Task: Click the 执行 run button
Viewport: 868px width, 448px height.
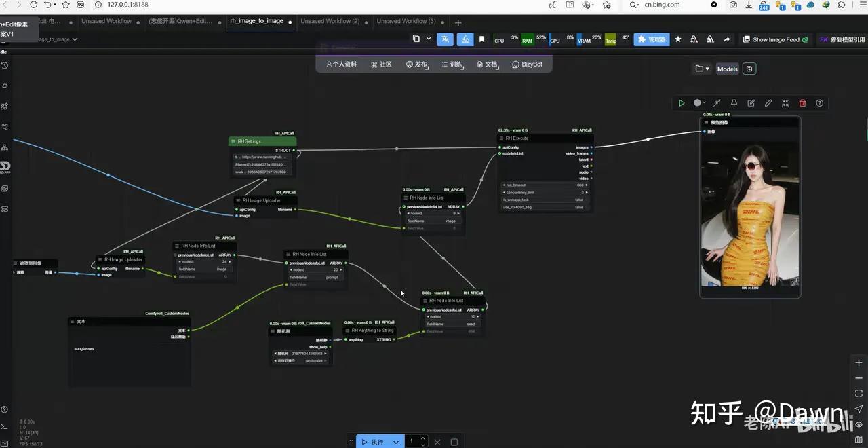Action: tap(372, 442)
